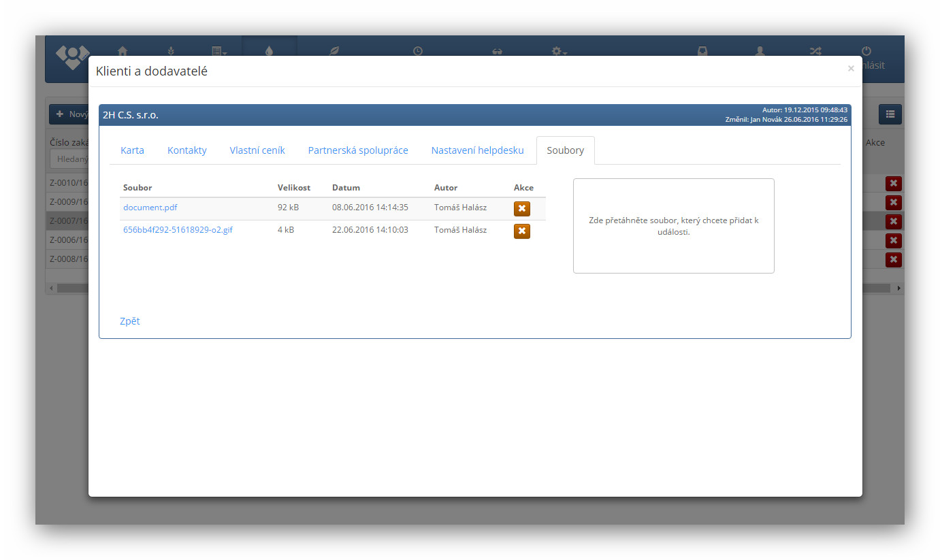Close the Klienti a dodavatelé dialog

coord(850,69)
